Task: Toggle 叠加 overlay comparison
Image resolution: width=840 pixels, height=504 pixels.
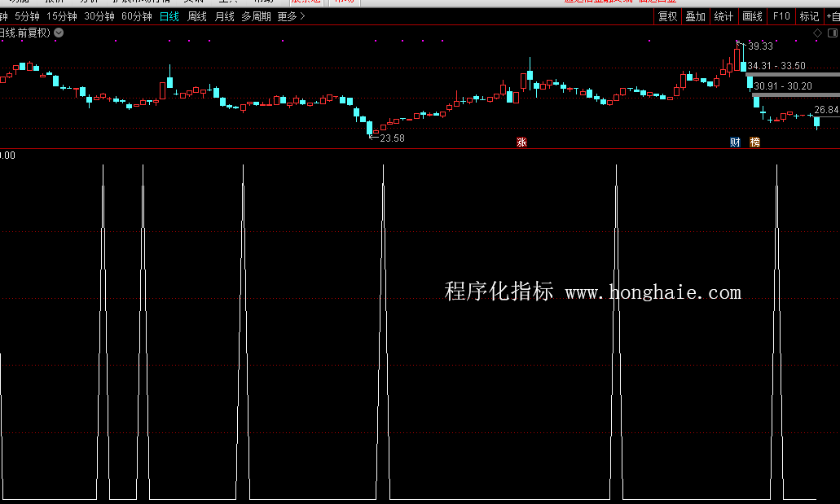Action: click(x=695, y=16)
